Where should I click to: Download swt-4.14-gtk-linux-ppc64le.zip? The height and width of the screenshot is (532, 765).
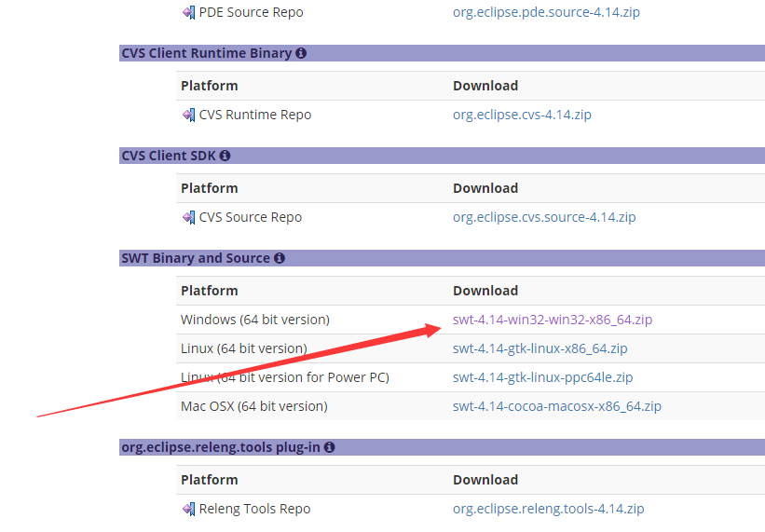pos(542,377)
